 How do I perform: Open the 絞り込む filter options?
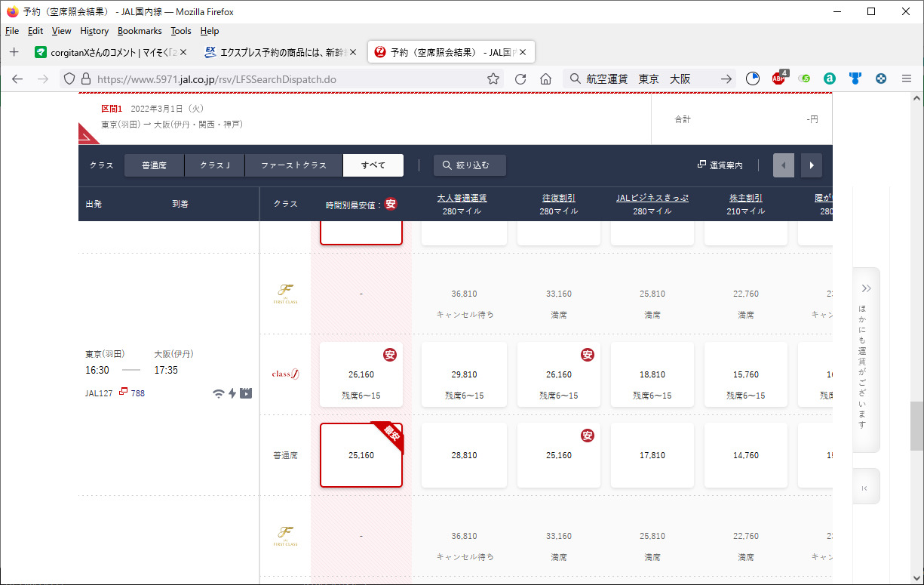[469, 165]
